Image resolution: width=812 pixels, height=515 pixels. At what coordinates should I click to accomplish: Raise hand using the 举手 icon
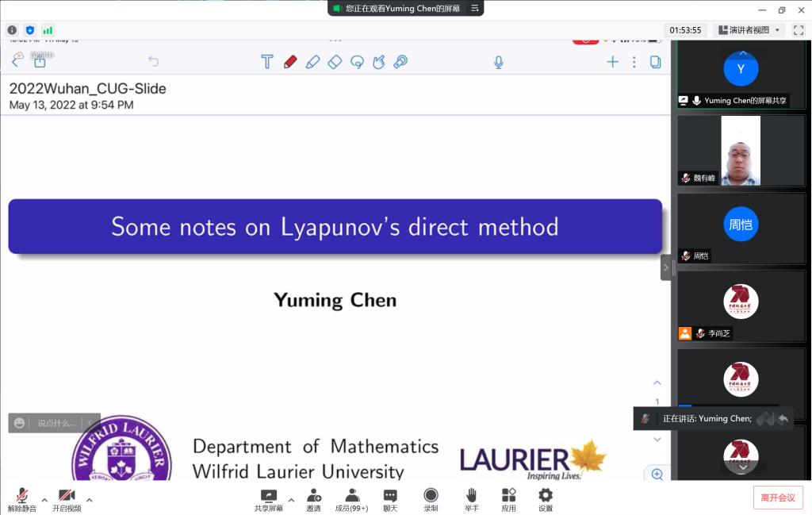pos(471,497)
